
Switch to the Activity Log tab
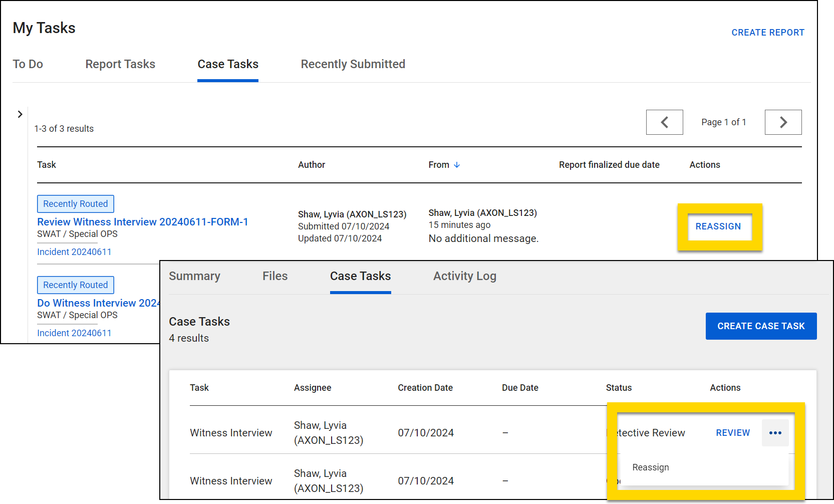point(464,276)
